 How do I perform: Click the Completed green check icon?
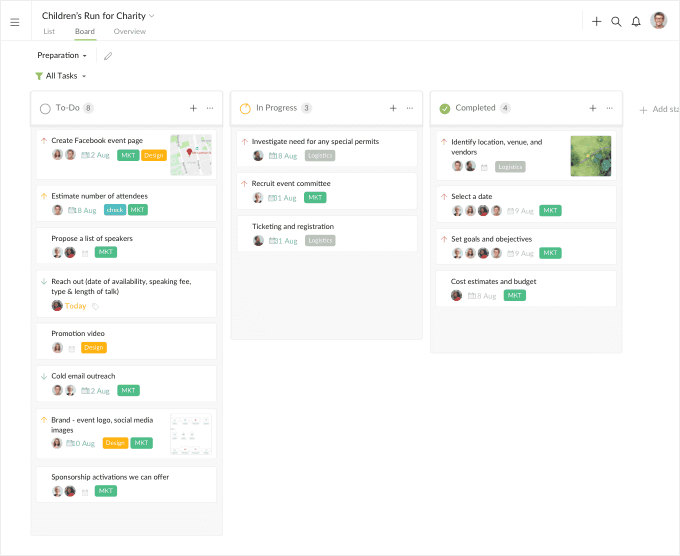pos(445,108)
